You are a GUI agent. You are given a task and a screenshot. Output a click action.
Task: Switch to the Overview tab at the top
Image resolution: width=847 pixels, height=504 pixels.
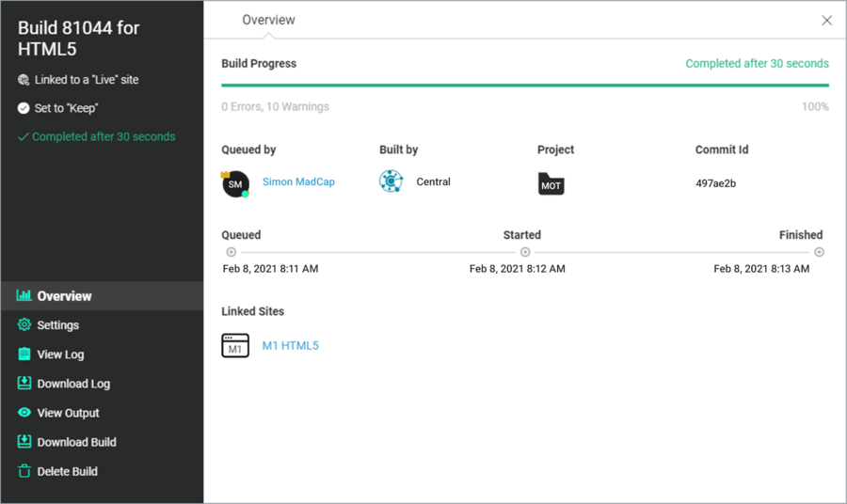click(x=268, y=20)
